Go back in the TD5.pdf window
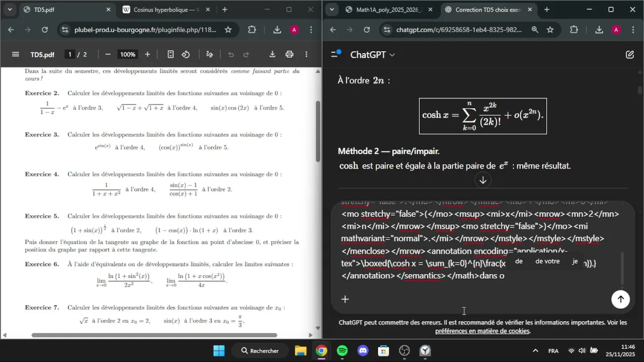The width and height of the screenshot is (644, 362). (11, 30)
